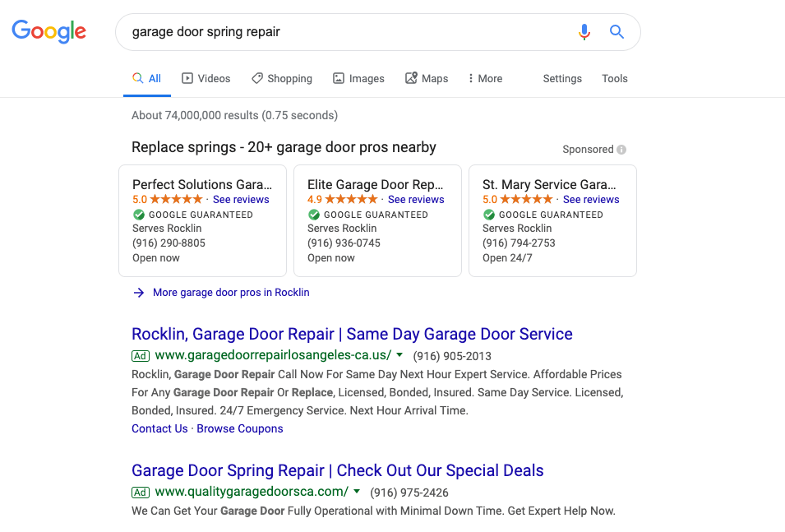This screenshot has height=532, width=785.
Task: Click Ad badge for qualitygaragedoorsca result
Action: click(141, 493)
